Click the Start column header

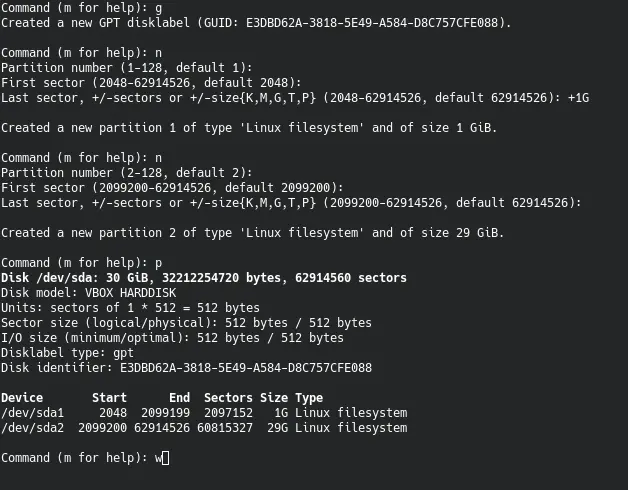coord(109,398)
